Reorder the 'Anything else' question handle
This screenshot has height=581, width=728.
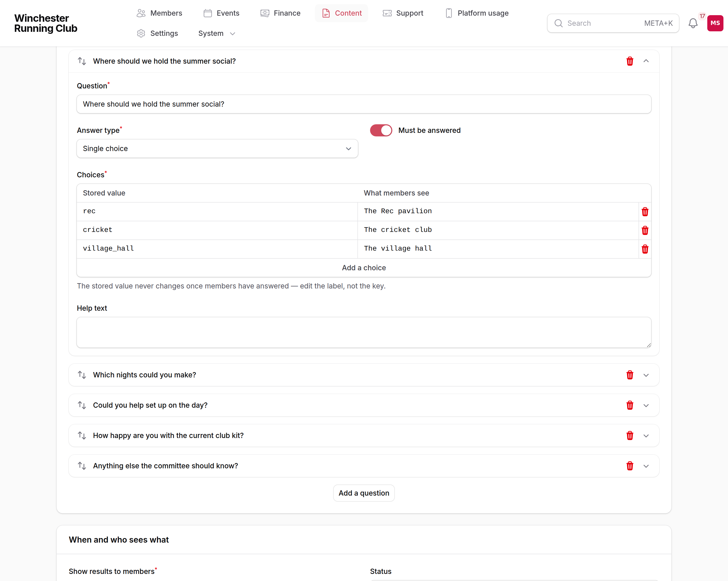[82, 466]
